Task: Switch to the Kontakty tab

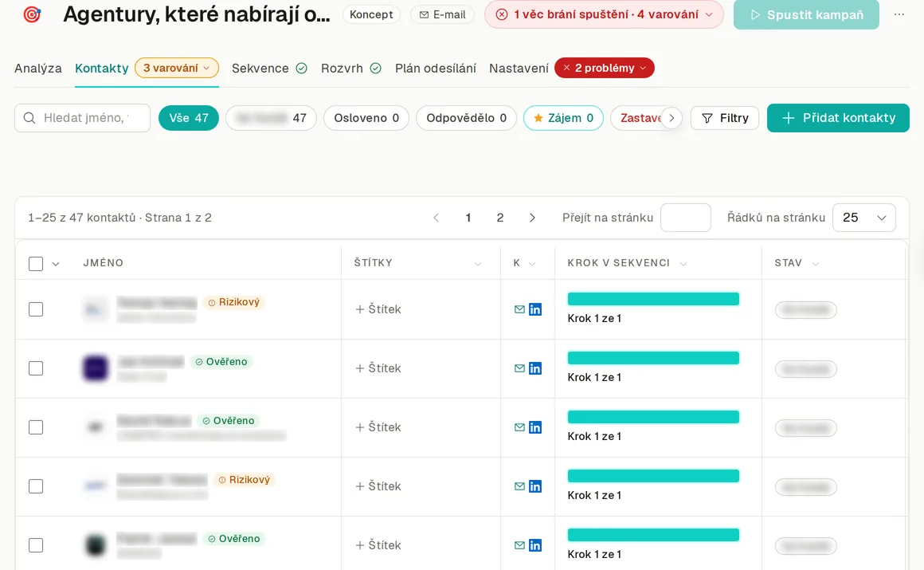Action: (x=101, y=69)
